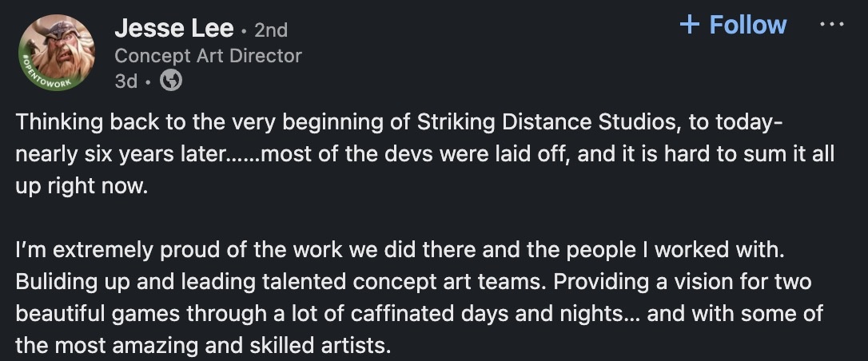Click the 2nd degree connection label
Image resolution: width=868 pixels, height=361 pixels.
point(271,30)
